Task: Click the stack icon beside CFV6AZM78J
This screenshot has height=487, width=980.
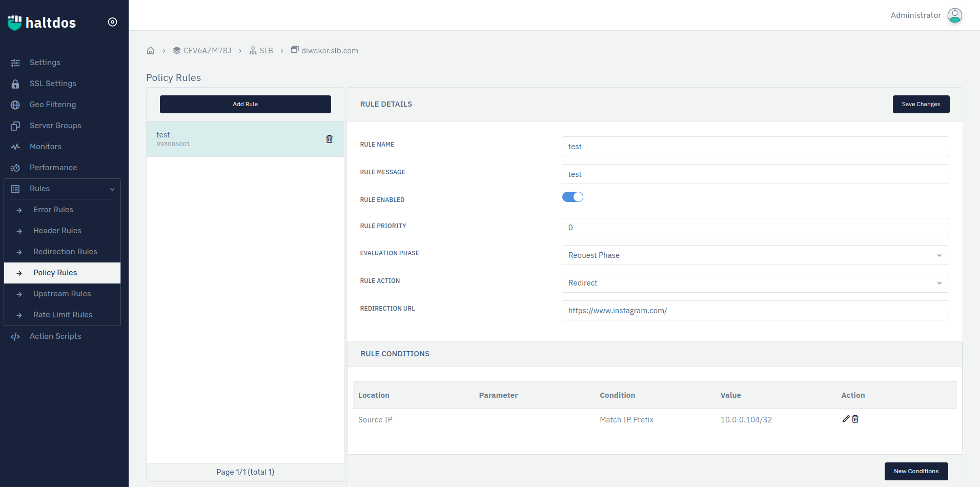Action: pos(177,50)
